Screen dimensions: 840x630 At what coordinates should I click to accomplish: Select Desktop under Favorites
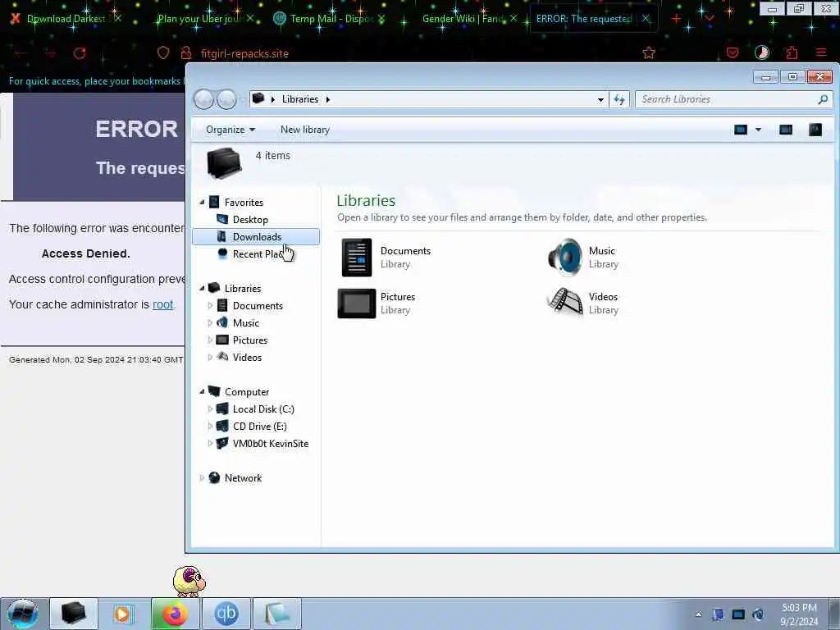coord(249,220)
